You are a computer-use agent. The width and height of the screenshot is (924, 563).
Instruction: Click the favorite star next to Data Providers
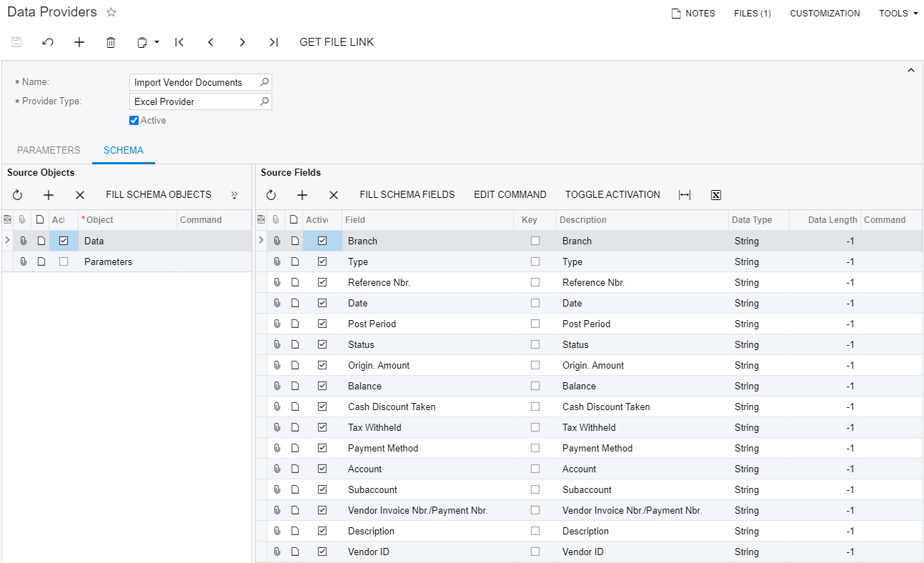(x=111, y=13)
